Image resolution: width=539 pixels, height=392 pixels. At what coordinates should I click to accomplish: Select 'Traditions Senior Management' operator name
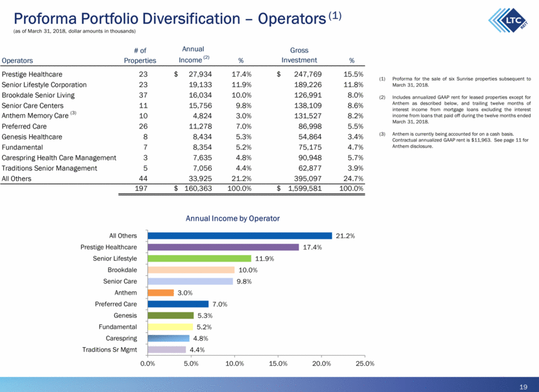[49, 168]
